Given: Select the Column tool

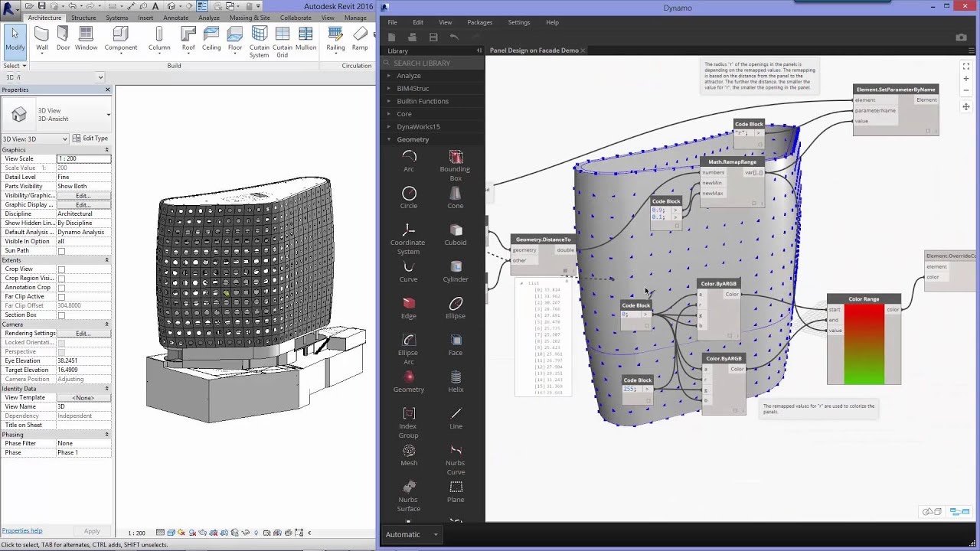Looking at the screenshot, I should [x=159, y=39].
